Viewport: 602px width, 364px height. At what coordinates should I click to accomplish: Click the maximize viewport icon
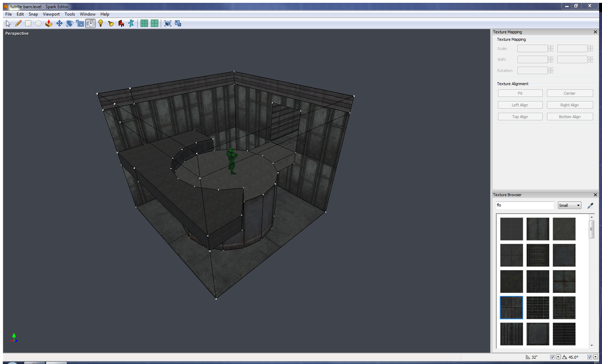pos(178,23)
